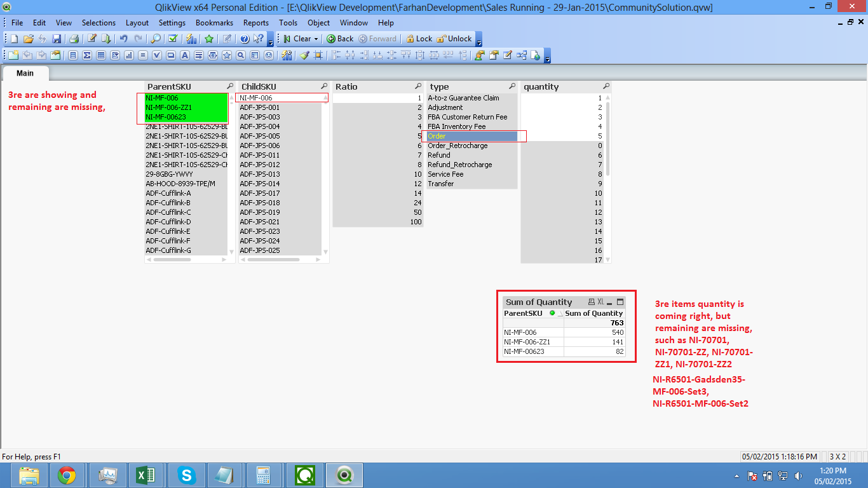Select NI-MF-006-ZZ1 in ParentSKU list
Image resolution: width=868 pixels, height=488 pixels.
pyautogui.click(x=169, y=107)
